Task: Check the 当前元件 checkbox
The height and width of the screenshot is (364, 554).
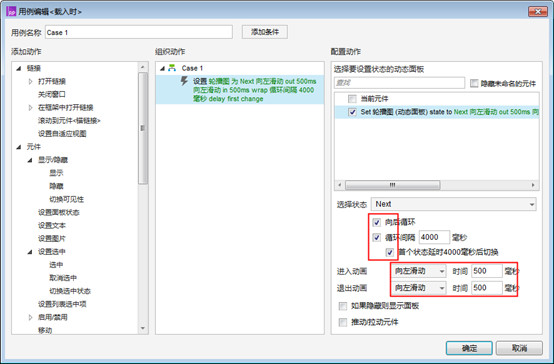Action: click(x=352, y=99)
